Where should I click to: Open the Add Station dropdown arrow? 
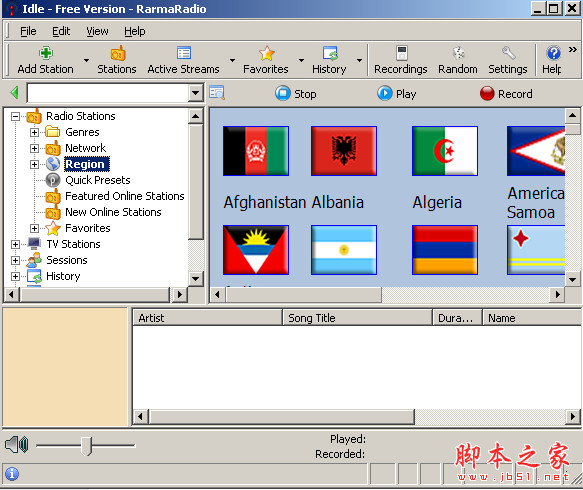(x=86, y=60)
